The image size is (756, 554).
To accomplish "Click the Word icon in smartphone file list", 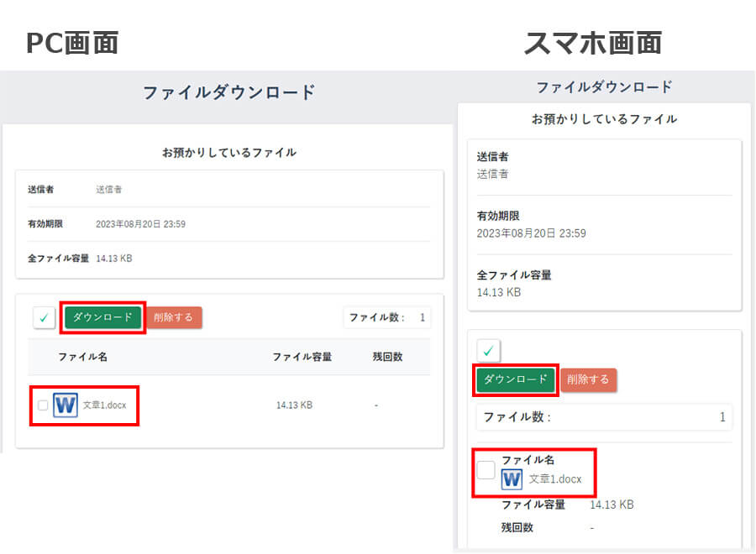I will 512,479.
